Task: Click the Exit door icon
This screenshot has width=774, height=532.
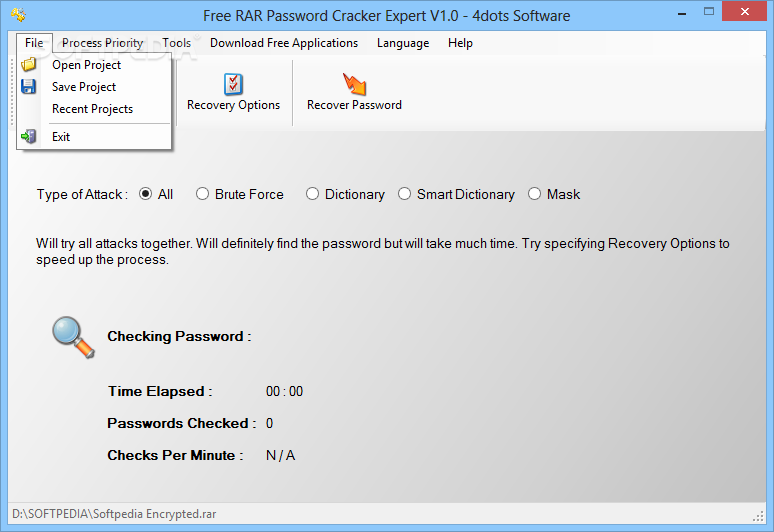Action: click(29, 137)
